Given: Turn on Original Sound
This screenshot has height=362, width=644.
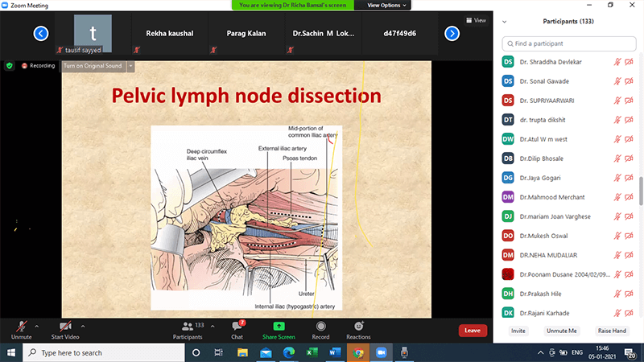Looking at the screenshot, I should click(93, 65).
